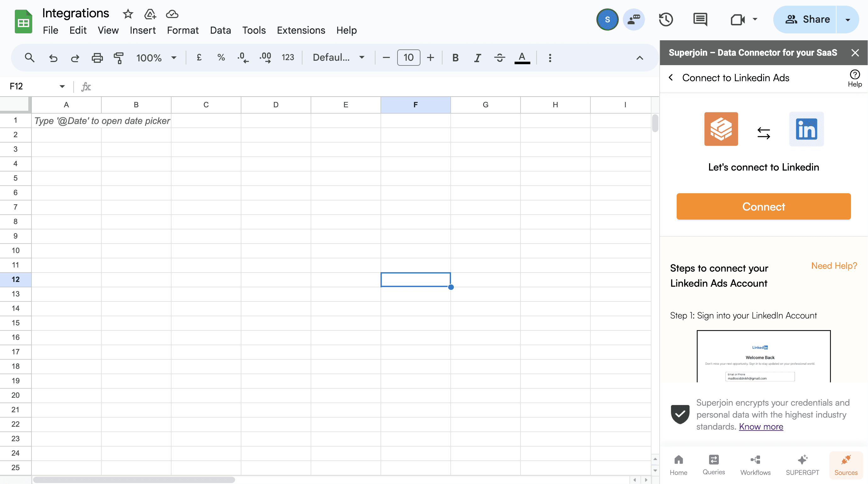Toggle italic formatting
The height and width of the screenshot is (484, 868).
[x=477, y=58]
